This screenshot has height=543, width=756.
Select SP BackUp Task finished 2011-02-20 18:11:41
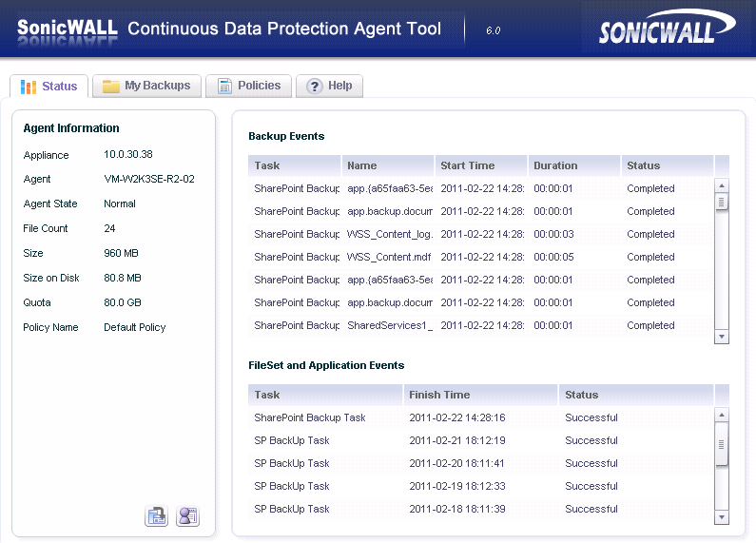click(x=480, y=463)
